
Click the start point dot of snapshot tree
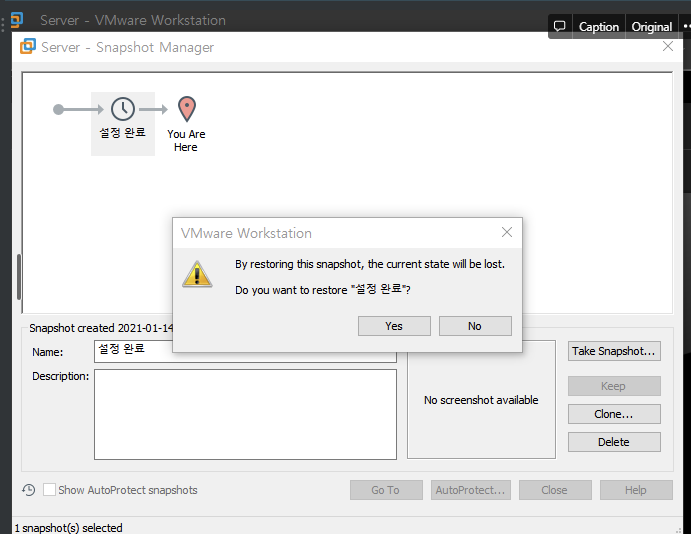coord(58,109)
